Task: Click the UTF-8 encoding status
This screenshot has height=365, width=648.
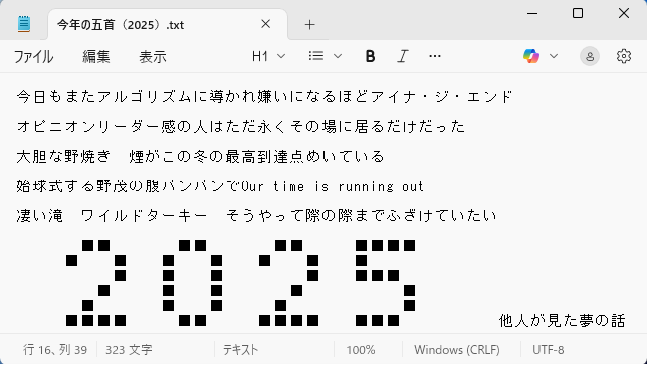Action: 548,350
